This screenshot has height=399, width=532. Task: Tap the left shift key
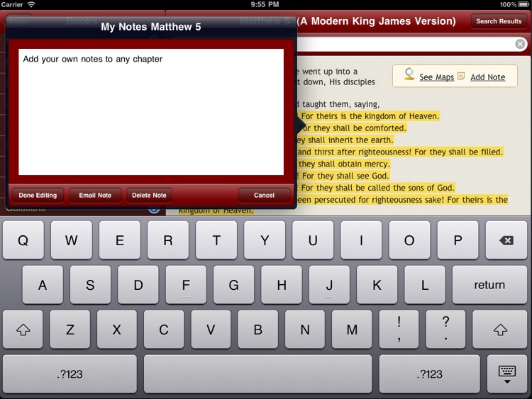pos(23,330)
